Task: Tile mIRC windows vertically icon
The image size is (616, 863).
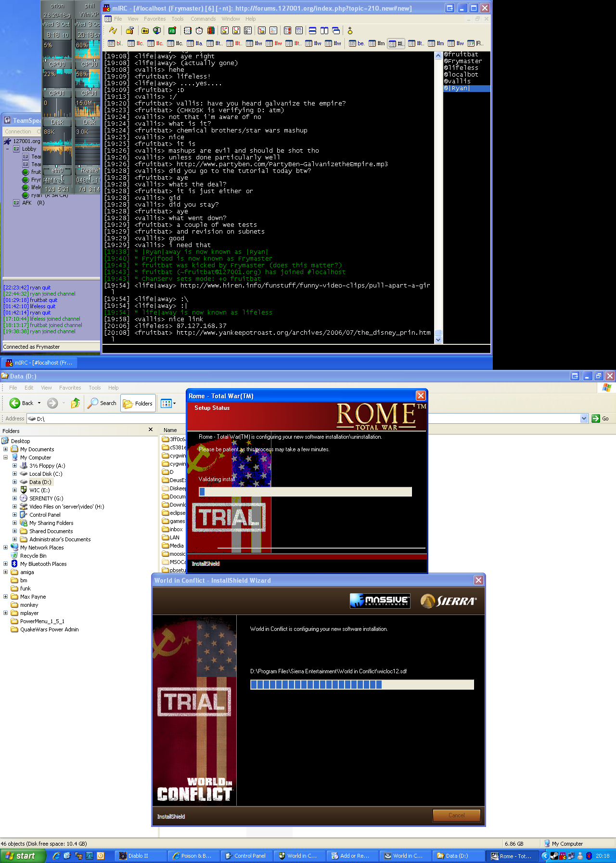Action: (x=324, y=30)
